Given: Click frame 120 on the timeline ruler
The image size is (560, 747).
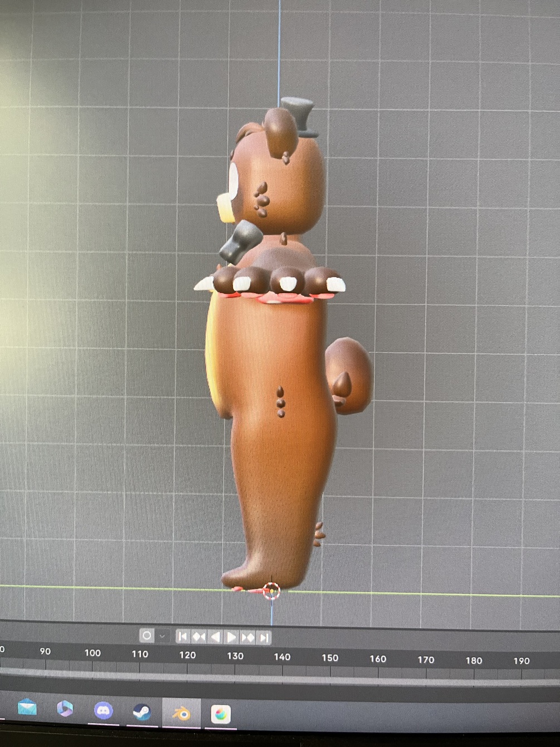Looking at the screenshot, I should (x=187, y=655).
